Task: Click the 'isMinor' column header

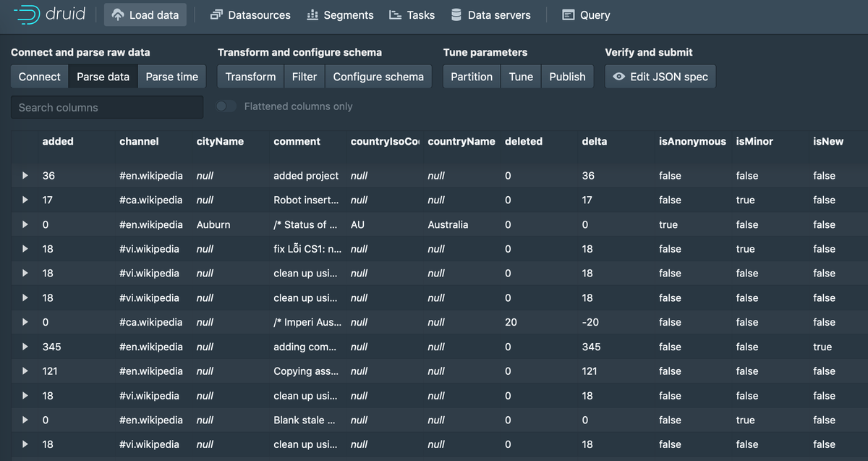Action: click(x=754, y=141)
